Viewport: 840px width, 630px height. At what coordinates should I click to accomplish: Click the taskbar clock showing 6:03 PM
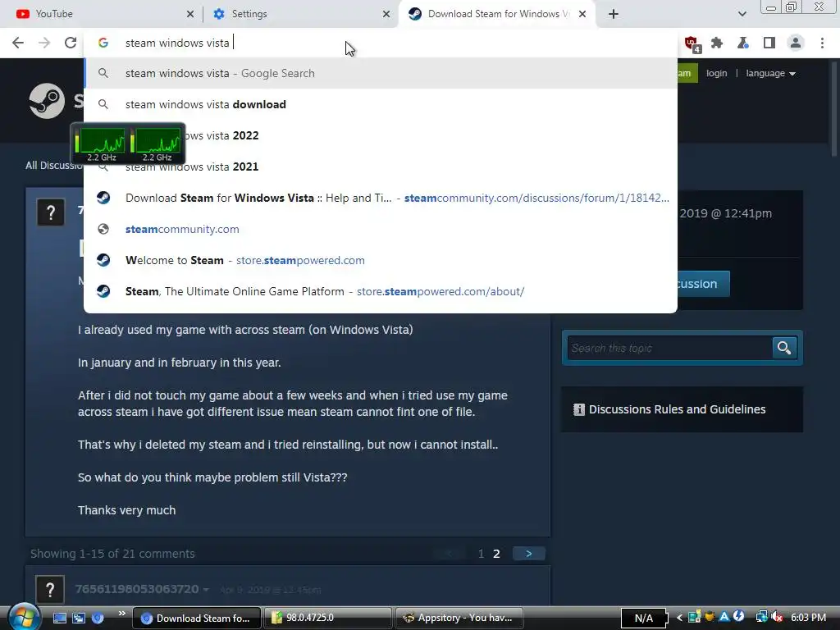[808, 618]
